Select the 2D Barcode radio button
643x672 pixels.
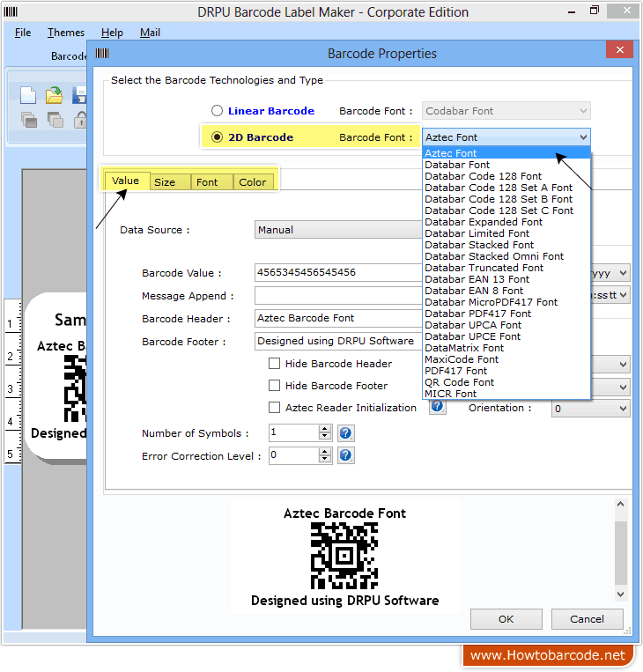[x=217, y=137]
